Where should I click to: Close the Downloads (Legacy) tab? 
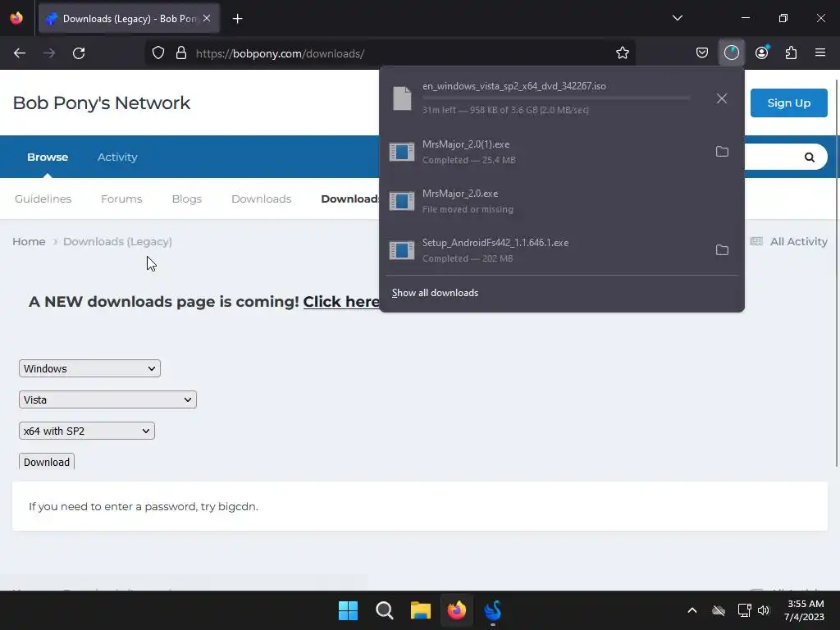pyautogui.click(x=207, y=19)
